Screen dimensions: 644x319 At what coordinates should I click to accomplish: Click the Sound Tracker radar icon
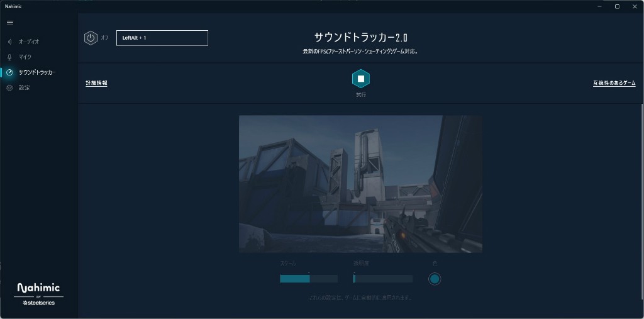(x=10, y=72)
